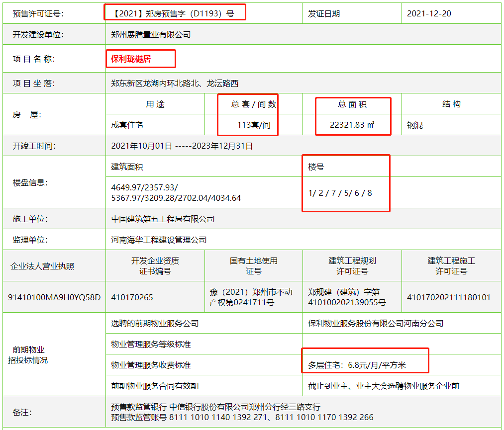Select business license 91410100MA9H0YQ58D
Image resolution: width=504 pixels, height=430 pixels.
point(54,297)
